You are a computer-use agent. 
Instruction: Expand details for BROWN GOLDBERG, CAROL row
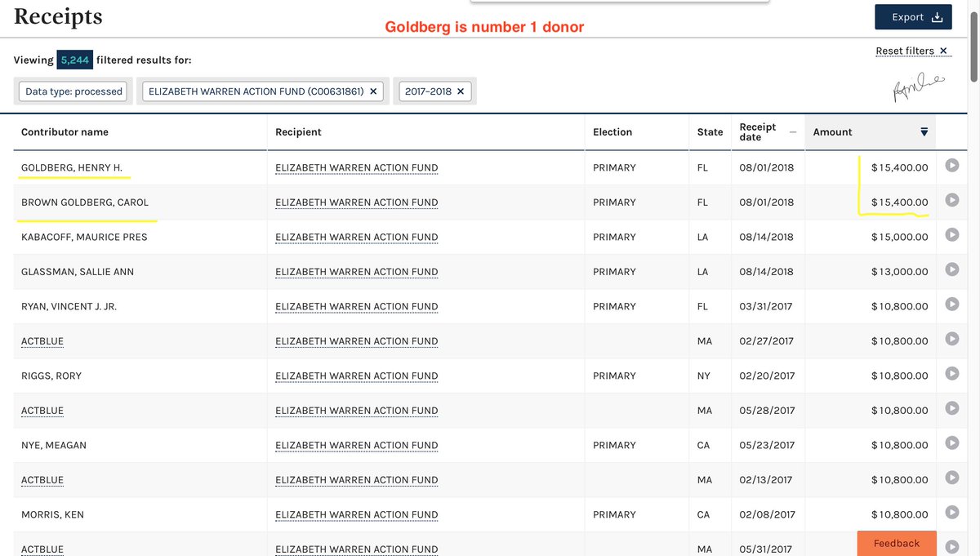[x=951, y=201]
